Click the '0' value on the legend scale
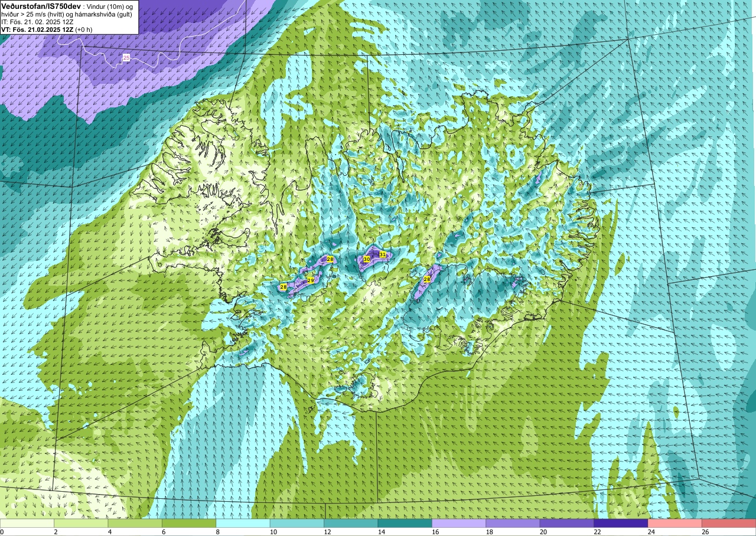Viewport: 756px width, 536px height. click(x=2, y=532)
